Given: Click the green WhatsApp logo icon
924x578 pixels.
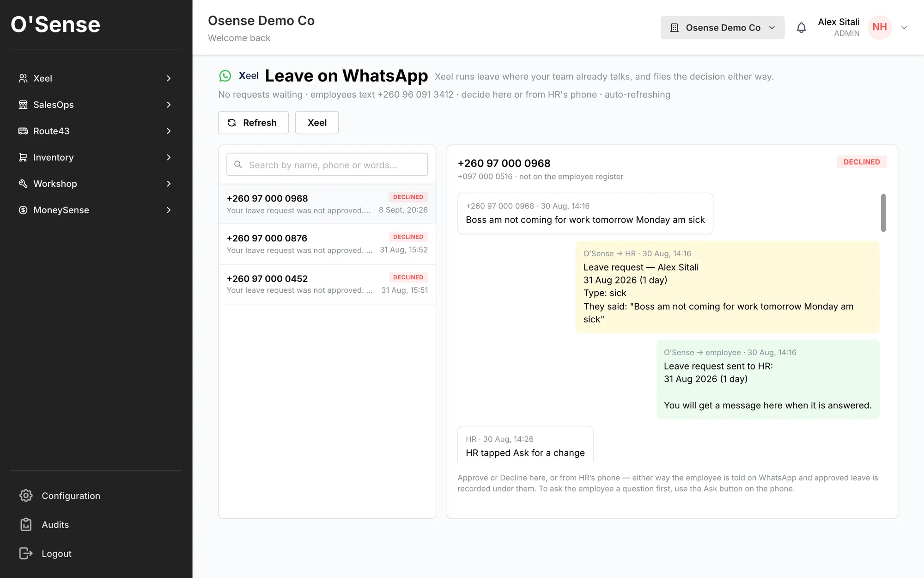Looking at the screenshot, I should pos(225,76).
